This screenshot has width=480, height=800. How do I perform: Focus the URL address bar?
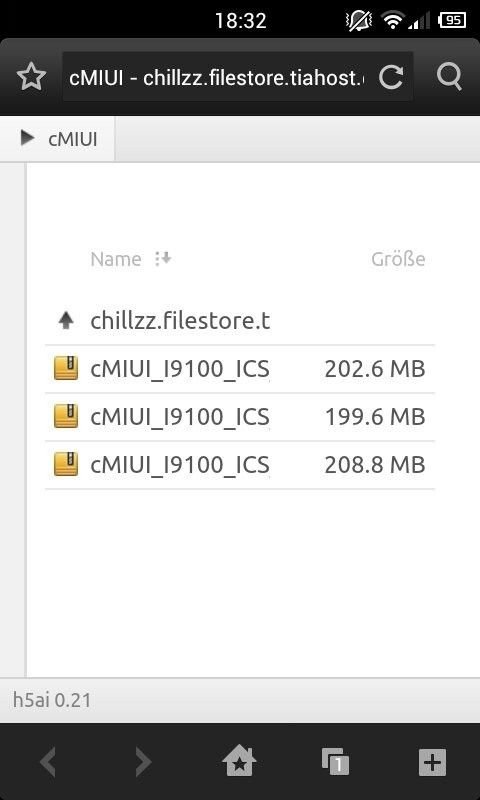(216, 78)
